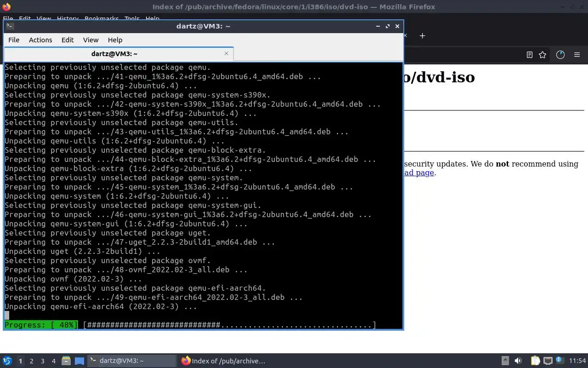
Task: Maximize the terminal window
Action: 388,26
